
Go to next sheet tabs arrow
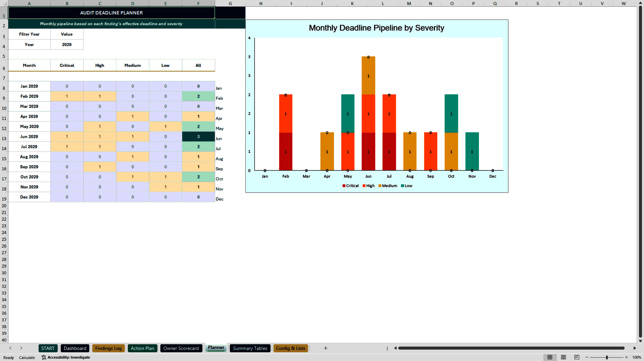pos(21,348)
